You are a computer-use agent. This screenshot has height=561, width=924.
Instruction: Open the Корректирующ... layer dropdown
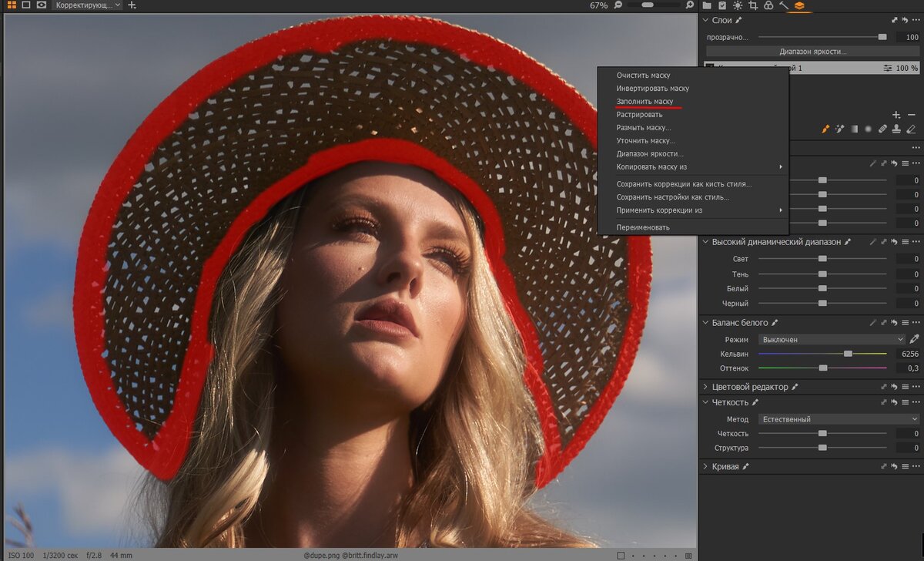(87, 5)
